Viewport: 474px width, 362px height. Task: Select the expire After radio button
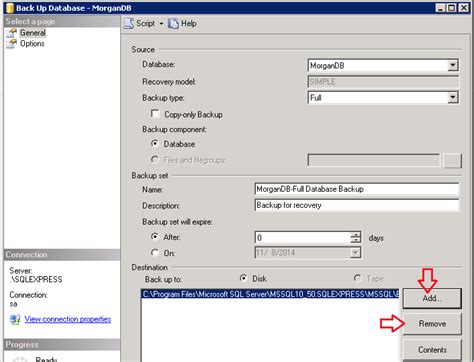155,237
